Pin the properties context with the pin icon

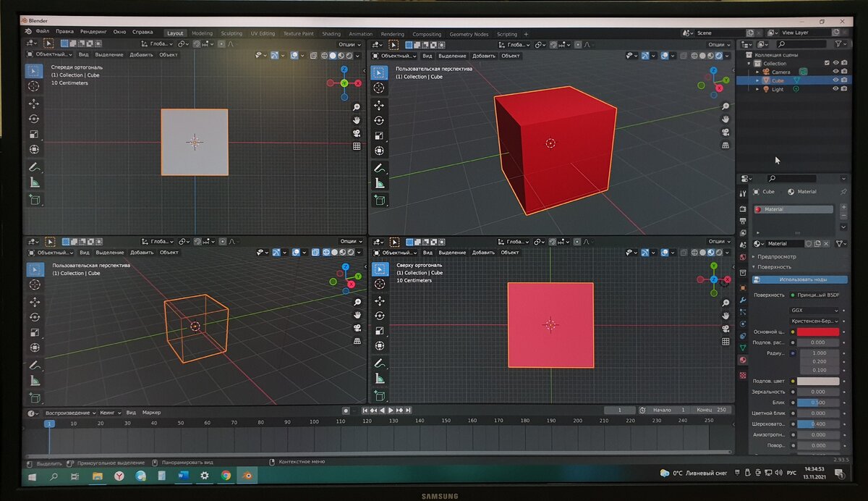843,192
